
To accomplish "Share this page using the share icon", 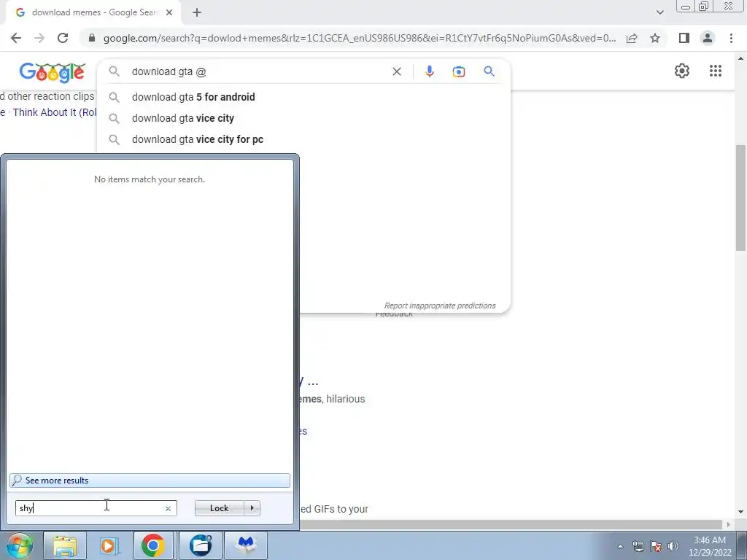I will point(632,38).
